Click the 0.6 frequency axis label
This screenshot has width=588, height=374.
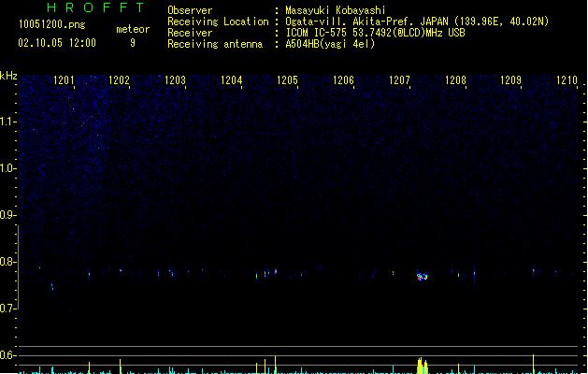(x=7, y=355)
